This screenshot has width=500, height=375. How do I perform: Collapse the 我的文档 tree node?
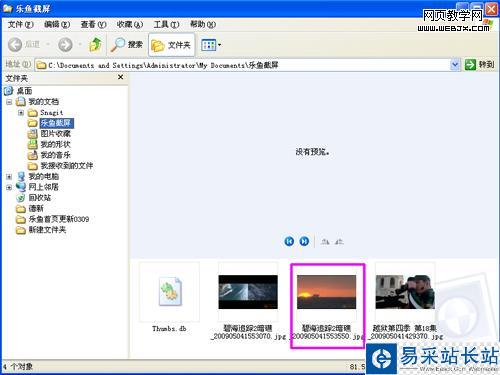[9, 102]
